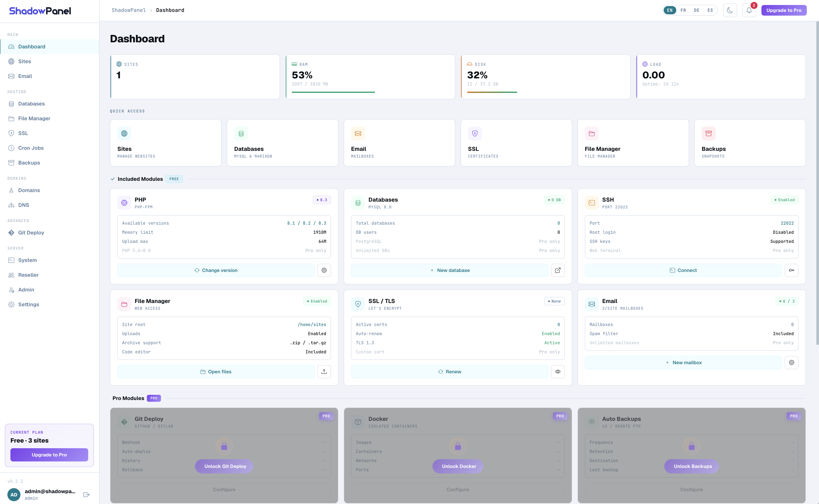Open Domains in the sidebar

pyautogui.click(x=49, y=190)
